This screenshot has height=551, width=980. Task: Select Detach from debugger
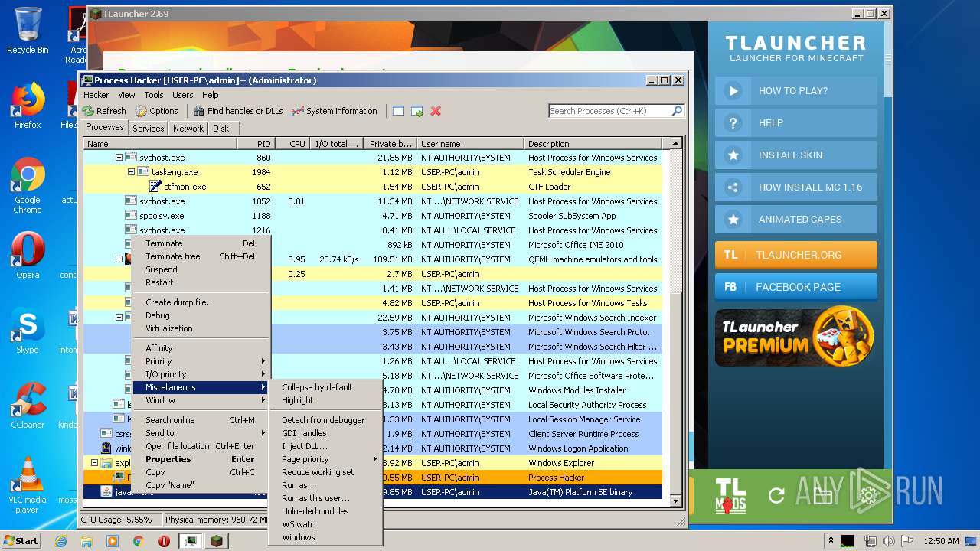coord(325,420)
